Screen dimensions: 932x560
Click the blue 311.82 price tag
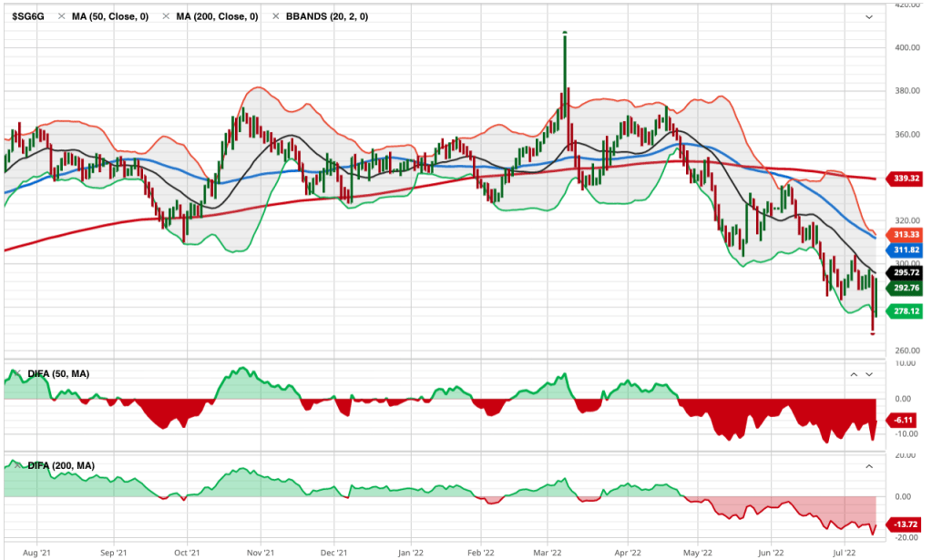point(906,249)
